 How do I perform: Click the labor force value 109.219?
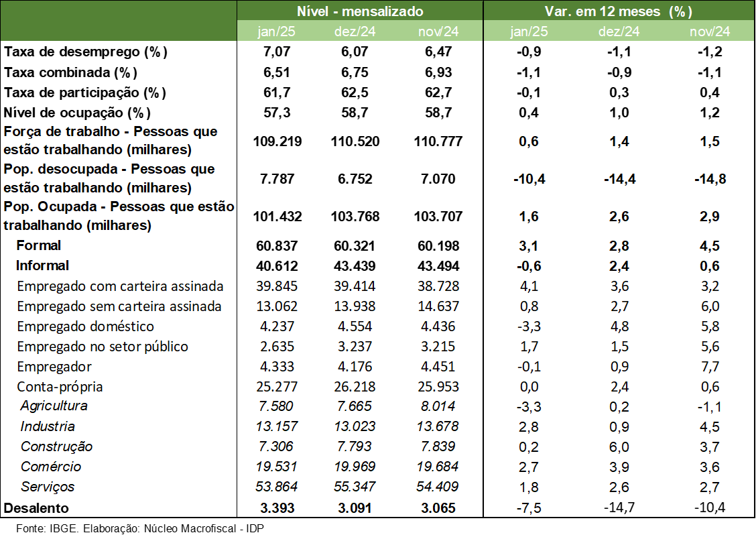pyautogui.click(x=277, y=141)
